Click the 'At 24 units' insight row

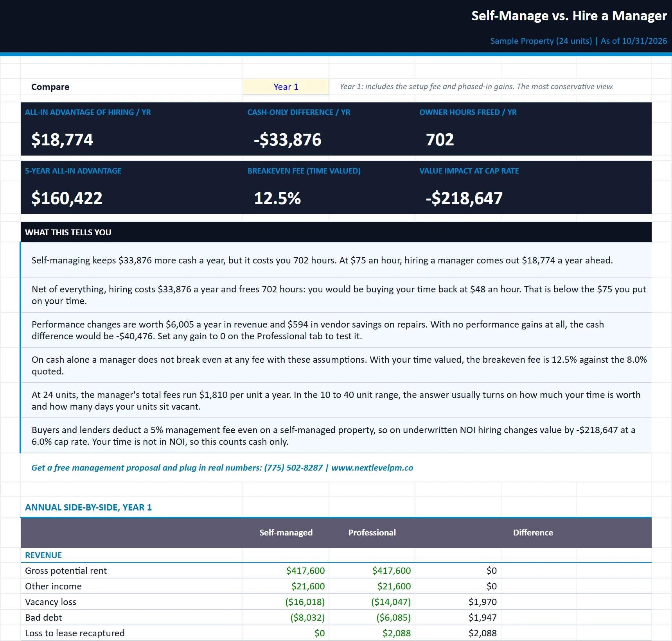tap(336, 401)
